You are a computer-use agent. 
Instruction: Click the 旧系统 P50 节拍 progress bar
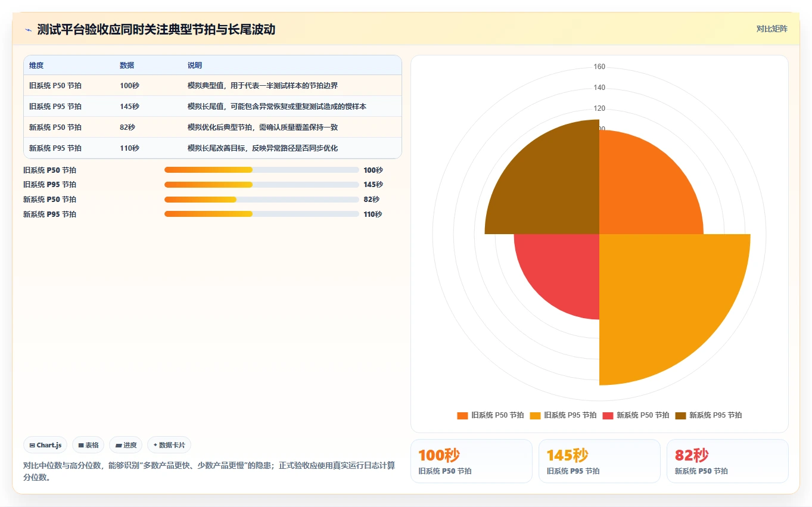262,170
